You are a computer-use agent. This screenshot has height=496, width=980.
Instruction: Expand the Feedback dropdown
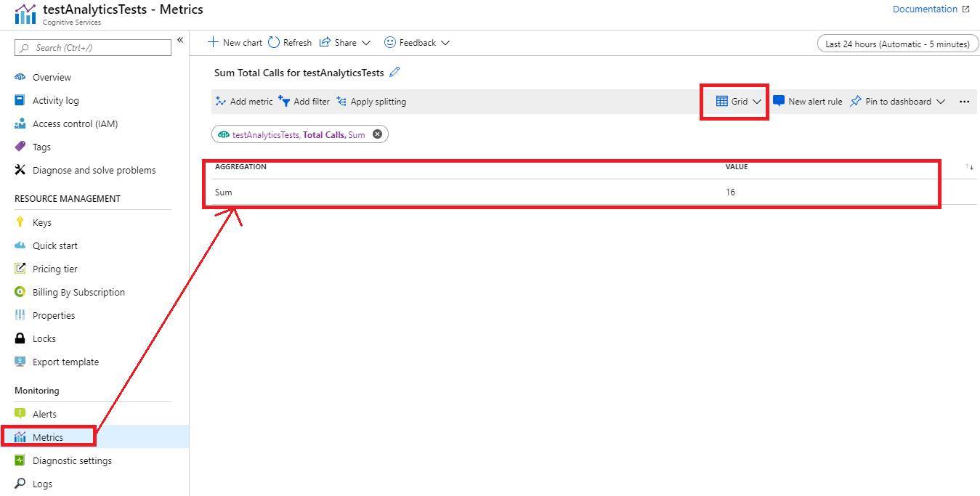point(445,43)
